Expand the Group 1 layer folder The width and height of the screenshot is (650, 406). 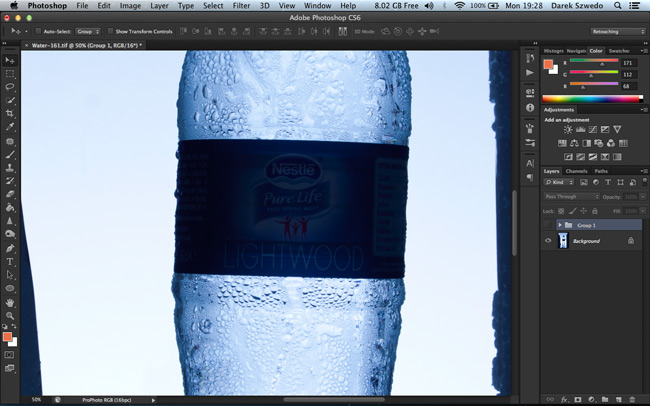click(560, 225)
